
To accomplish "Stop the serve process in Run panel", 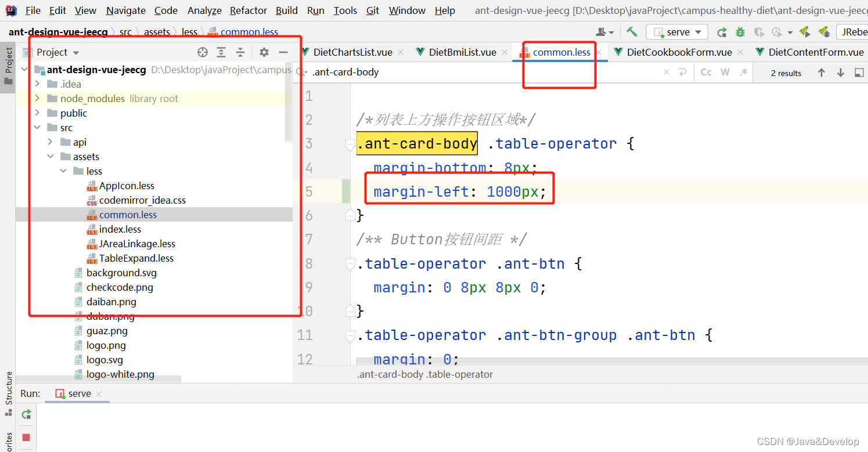I will (26, 437).
